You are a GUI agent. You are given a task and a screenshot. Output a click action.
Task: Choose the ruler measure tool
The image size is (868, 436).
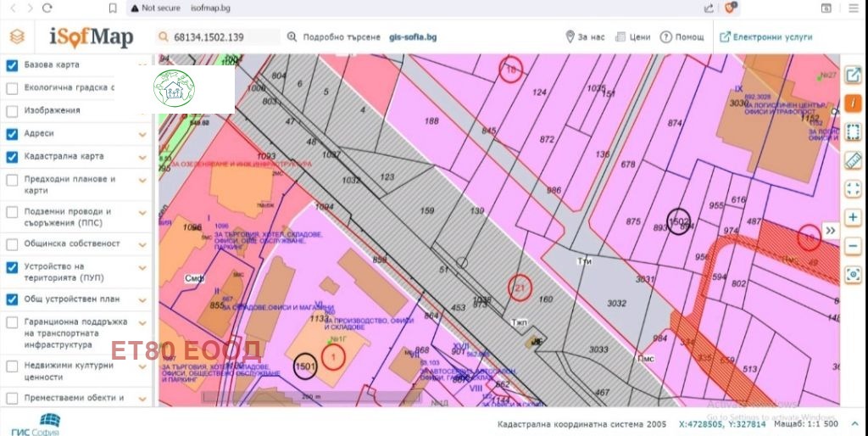point(853,160)
